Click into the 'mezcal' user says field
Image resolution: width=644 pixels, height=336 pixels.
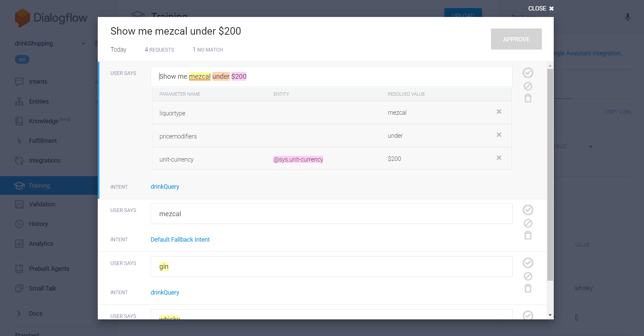332,214
